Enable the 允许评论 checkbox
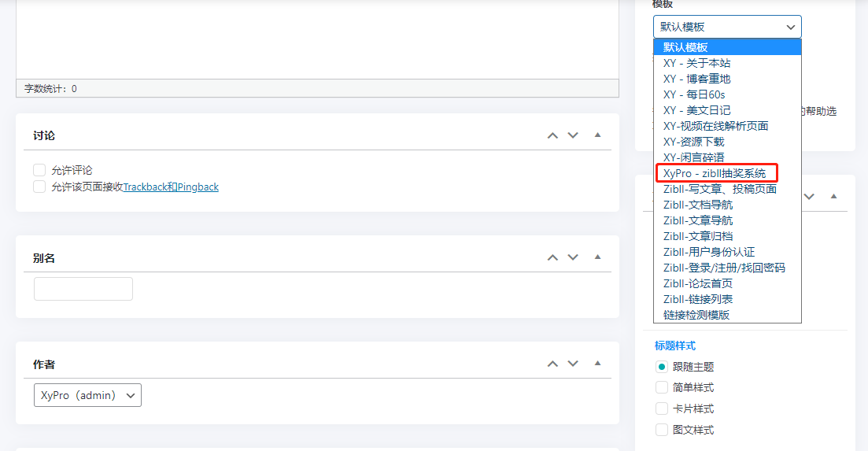This screenshot has height=451, width=868. point(39,170)
